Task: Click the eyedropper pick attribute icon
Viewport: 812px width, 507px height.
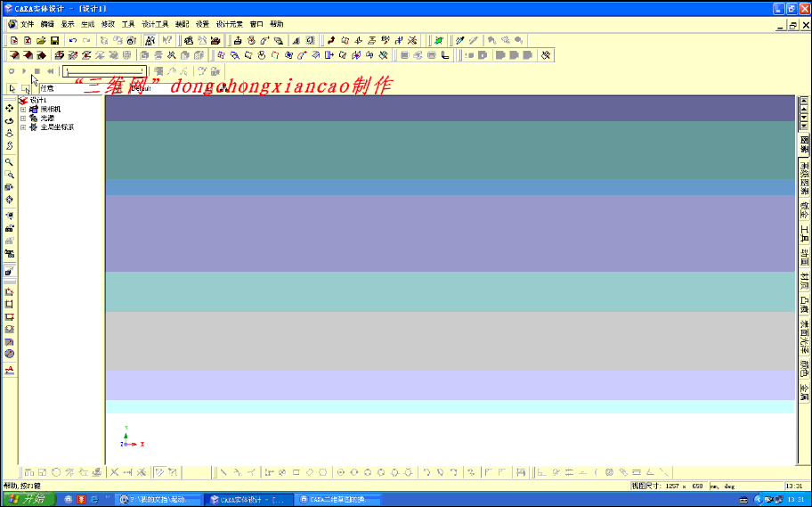Action: click(459, 40)
